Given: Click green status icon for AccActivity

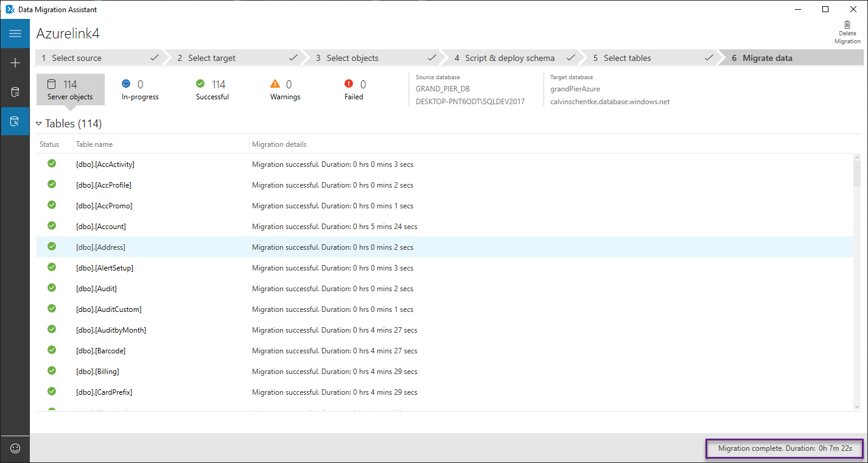Looking at the screenshot, I should 52,163.
